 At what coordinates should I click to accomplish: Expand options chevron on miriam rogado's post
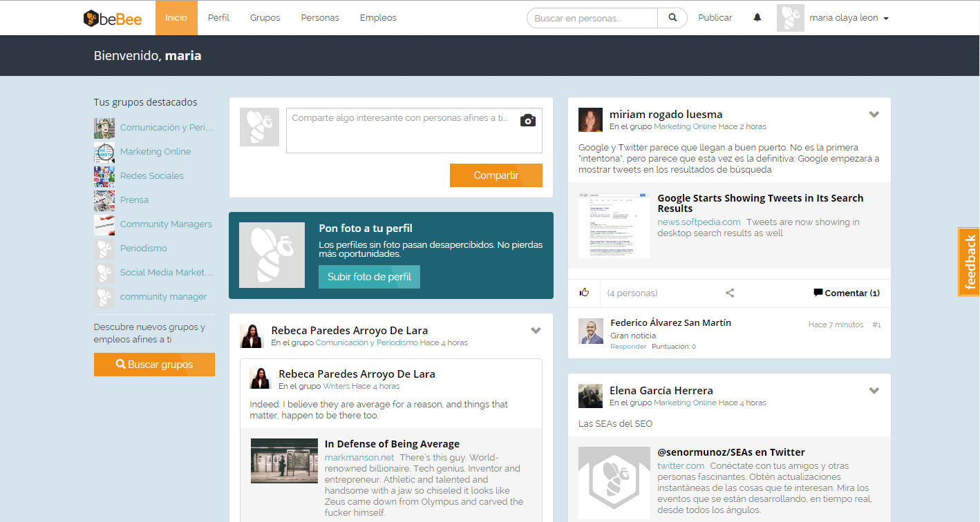(874, 115)
